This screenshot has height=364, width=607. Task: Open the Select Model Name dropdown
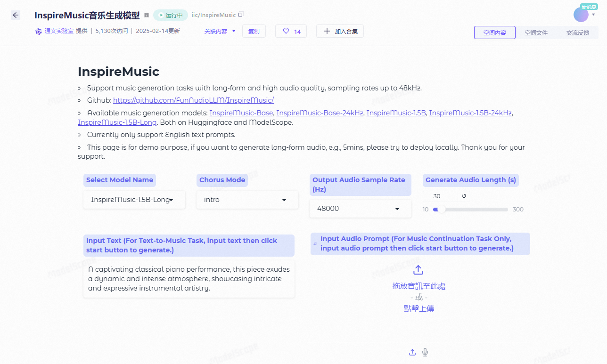point(134,200)
